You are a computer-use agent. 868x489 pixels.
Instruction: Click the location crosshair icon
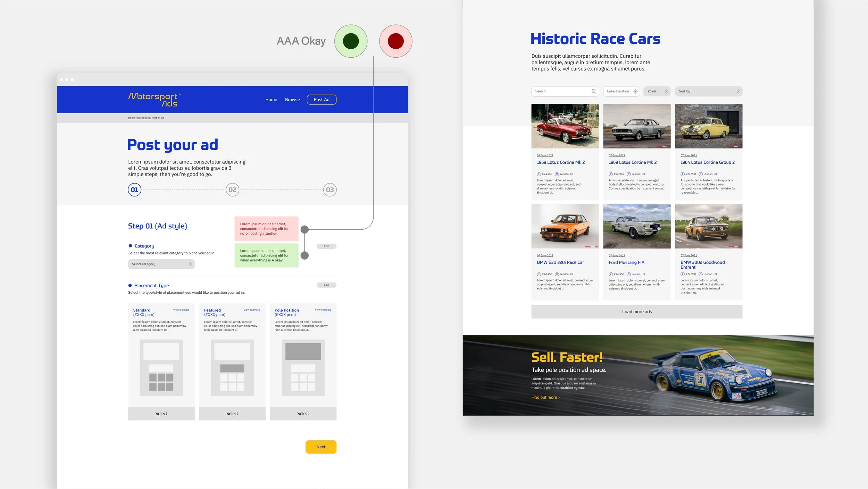[635, 91]
